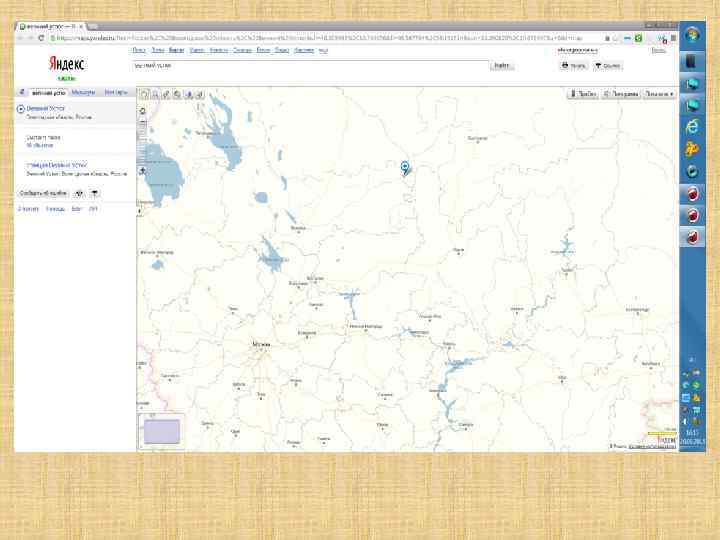Click the print icon beside Сообщить об ошибке

(79, 193)
